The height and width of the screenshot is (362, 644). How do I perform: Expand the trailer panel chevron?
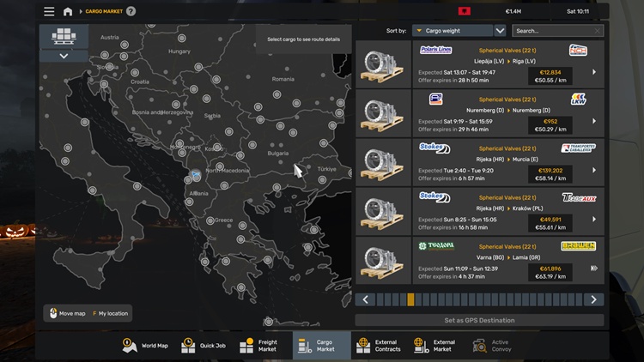(x=64, y=56)
